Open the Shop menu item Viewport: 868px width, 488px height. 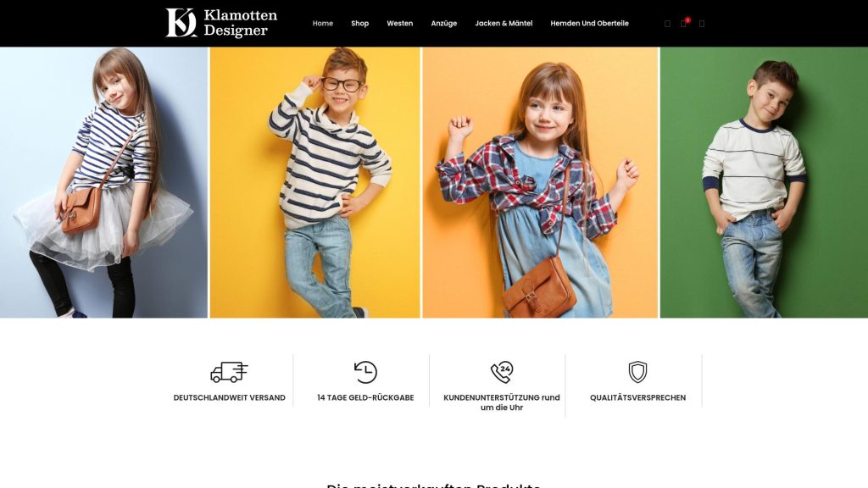(x=359, y=23)
